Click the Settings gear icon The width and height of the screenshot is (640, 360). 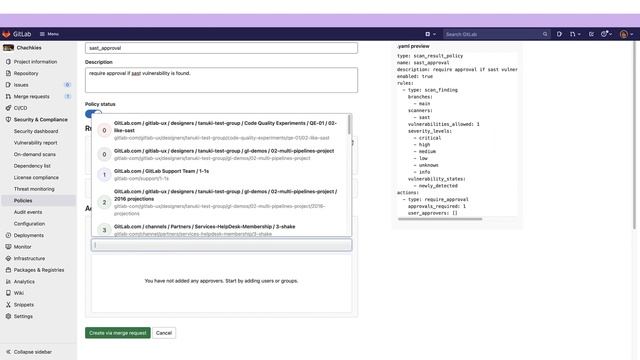point(8,316)
